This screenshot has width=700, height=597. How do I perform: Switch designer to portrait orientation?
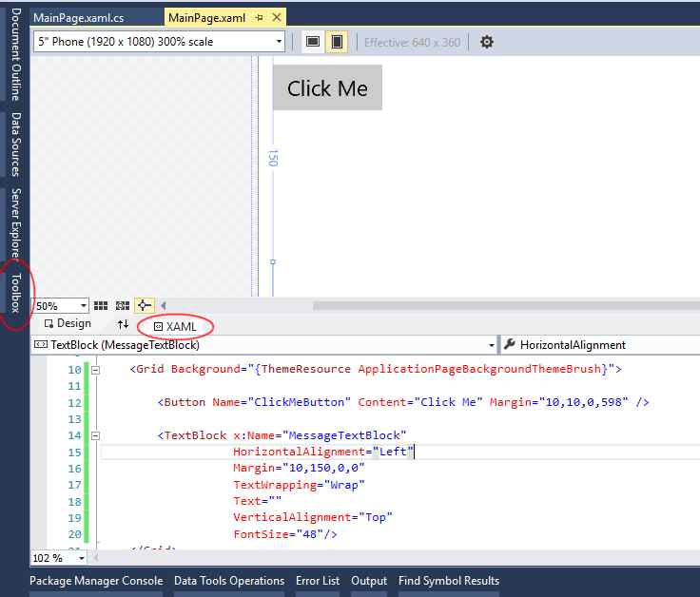(337, 42)
